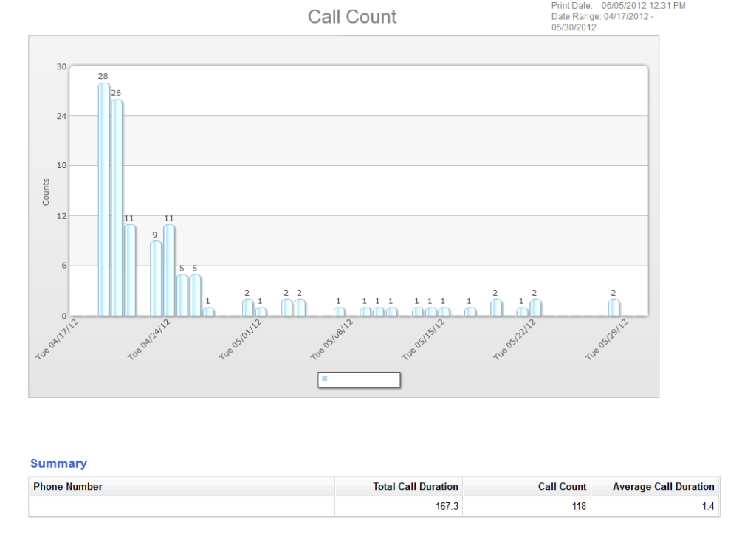756x540 pixels.
Task: Click the total call duration value "167.3"
Action: click(x=447, y=506)
